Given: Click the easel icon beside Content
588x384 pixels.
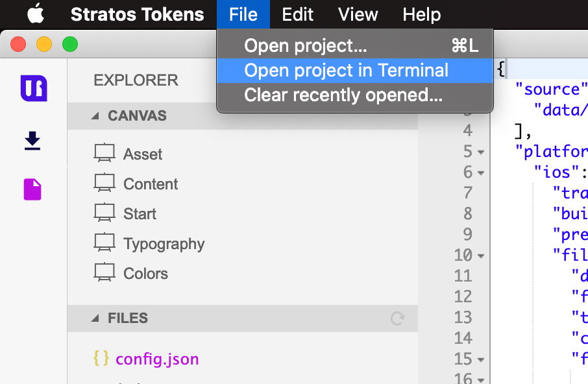Looking at the screenshot, I should (x=104, y=183).
